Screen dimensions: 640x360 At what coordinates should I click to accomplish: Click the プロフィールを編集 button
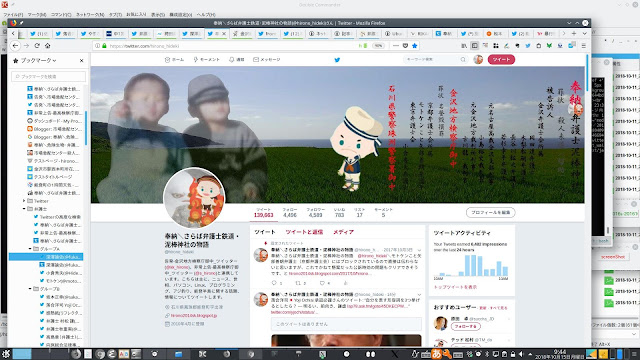pos(491,213)
